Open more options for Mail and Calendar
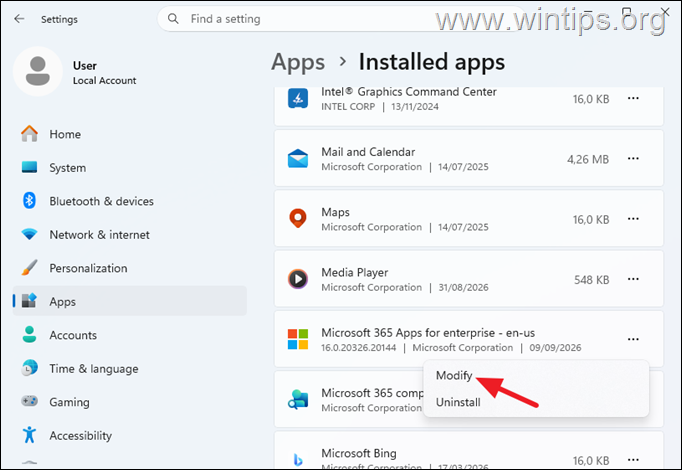The height and width of the screenshot is (470, 682). [633, 159]
